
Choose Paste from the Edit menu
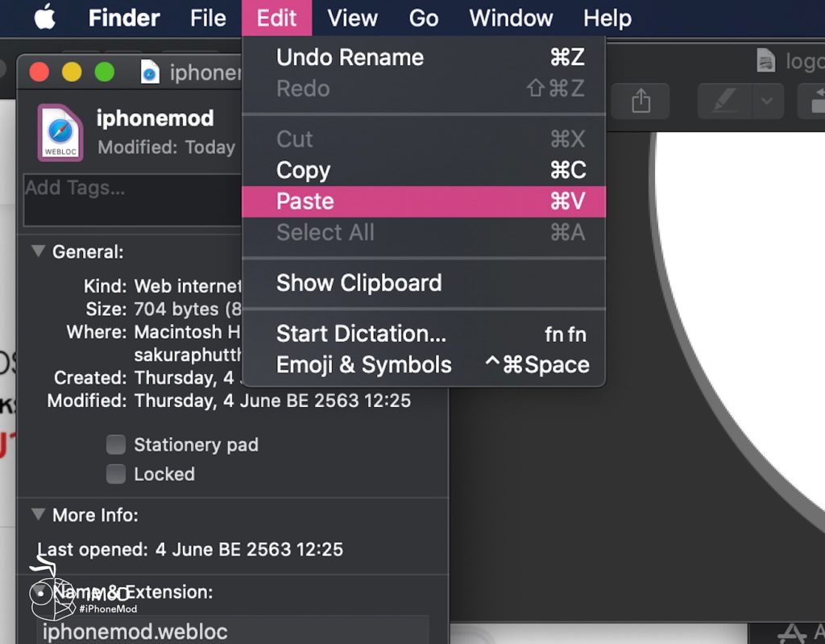305,202
